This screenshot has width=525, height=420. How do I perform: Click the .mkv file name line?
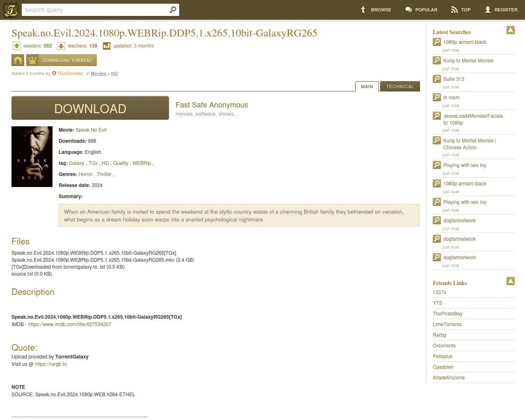[103, 260]
